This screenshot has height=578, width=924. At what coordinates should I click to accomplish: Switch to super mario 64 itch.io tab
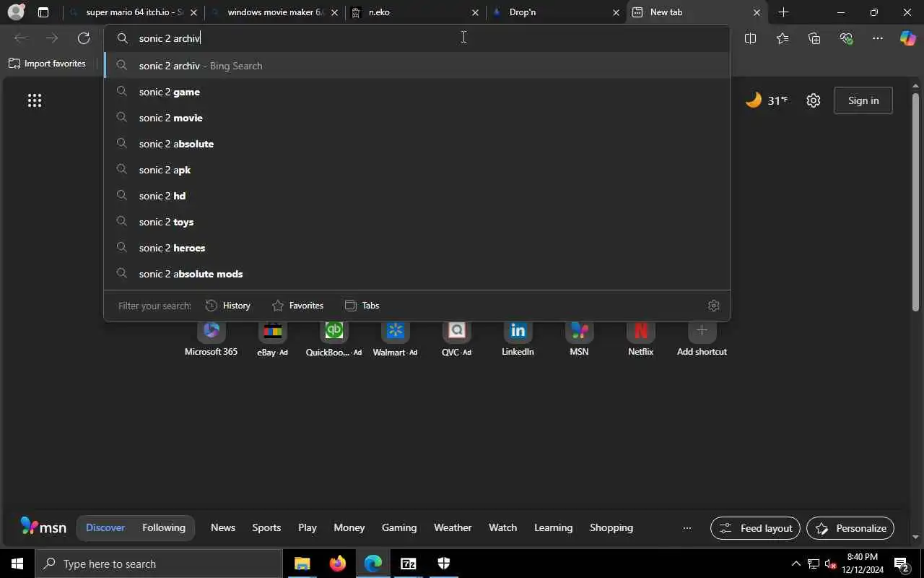(133, 12)
